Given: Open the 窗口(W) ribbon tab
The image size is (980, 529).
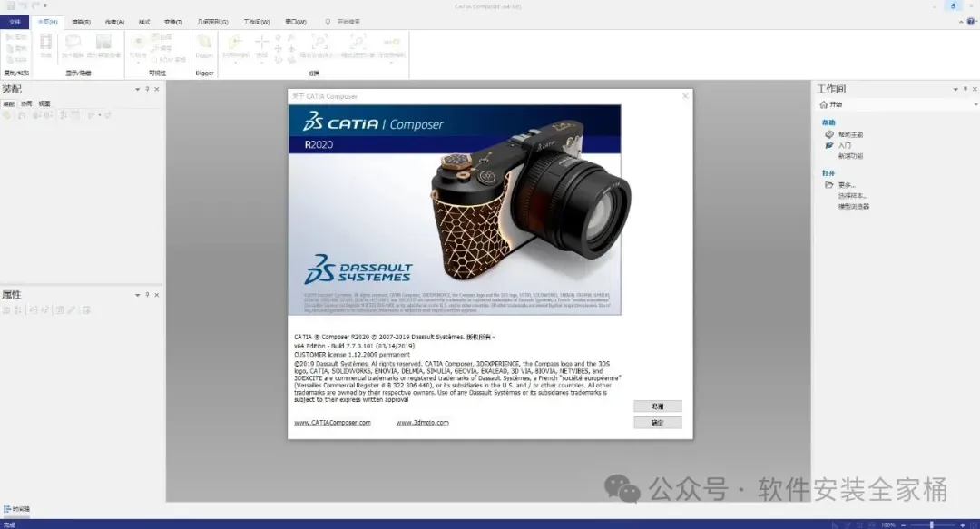Looking at the screenshot, I should click(x=296, y=22).
